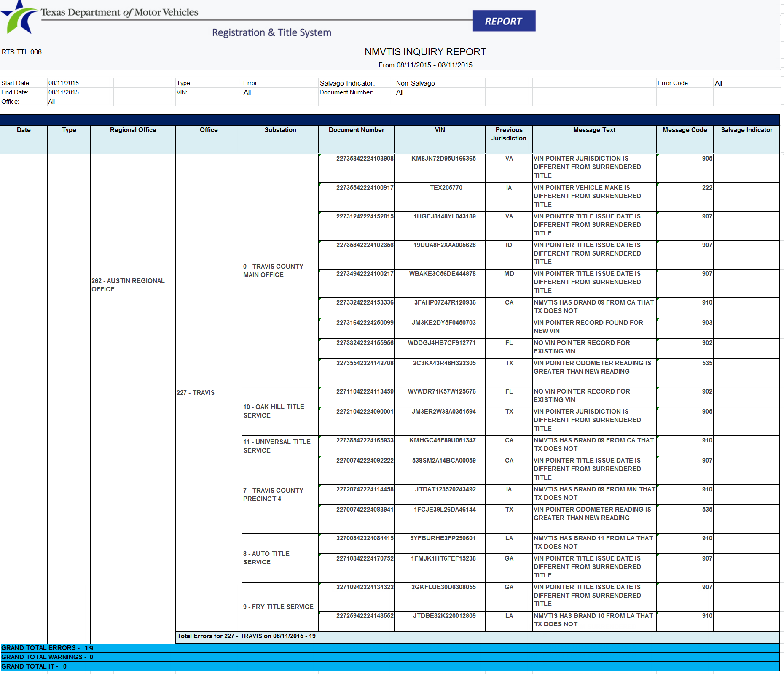Click the blue REPORT badge
This screenshot has width=784, height=674.
(503, 21)
